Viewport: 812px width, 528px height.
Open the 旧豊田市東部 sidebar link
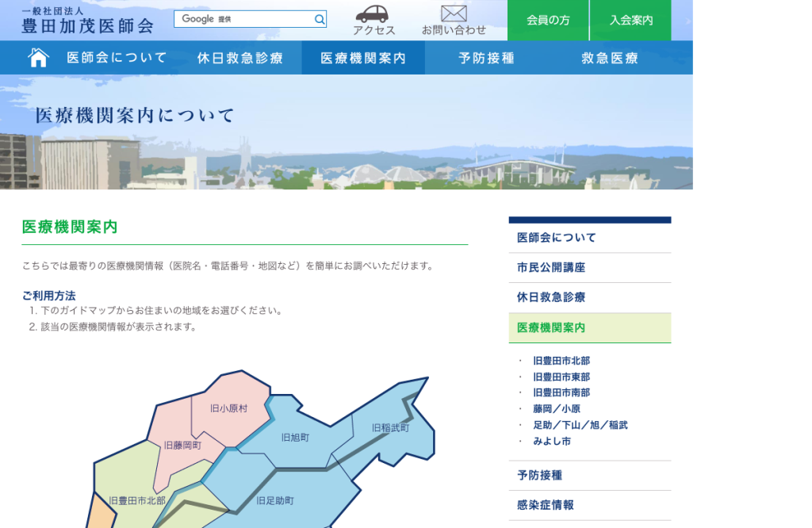[561, 377]
